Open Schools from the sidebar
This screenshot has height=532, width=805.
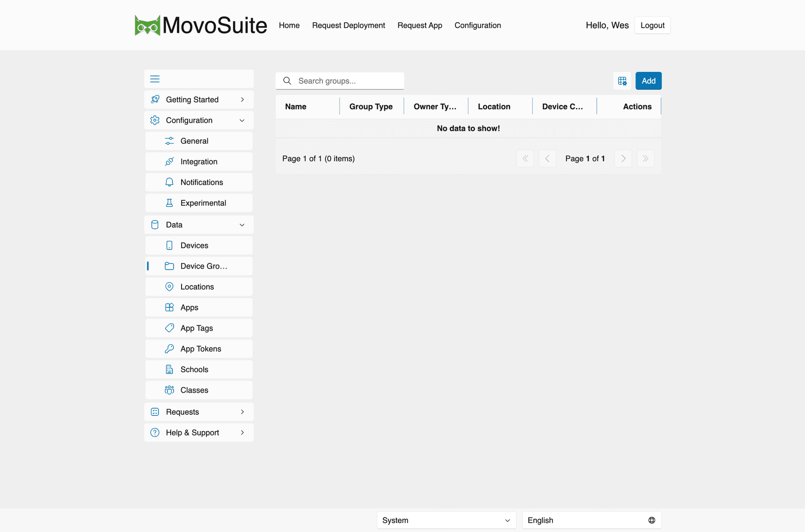point(199,370)
